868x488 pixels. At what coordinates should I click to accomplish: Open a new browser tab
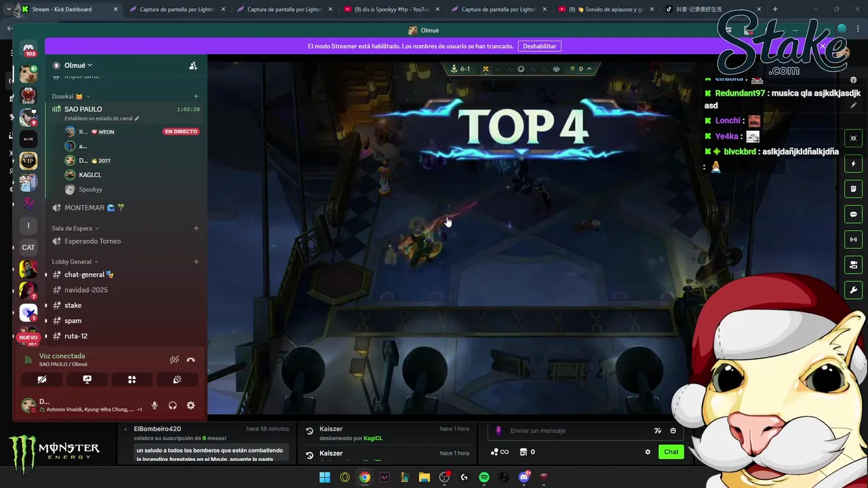tap(775, 9)
